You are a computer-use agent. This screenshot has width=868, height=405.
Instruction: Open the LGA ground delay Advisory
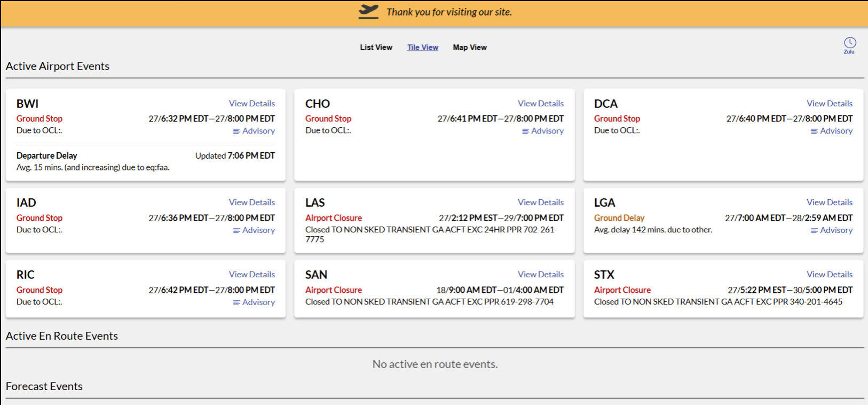(832, 230)
